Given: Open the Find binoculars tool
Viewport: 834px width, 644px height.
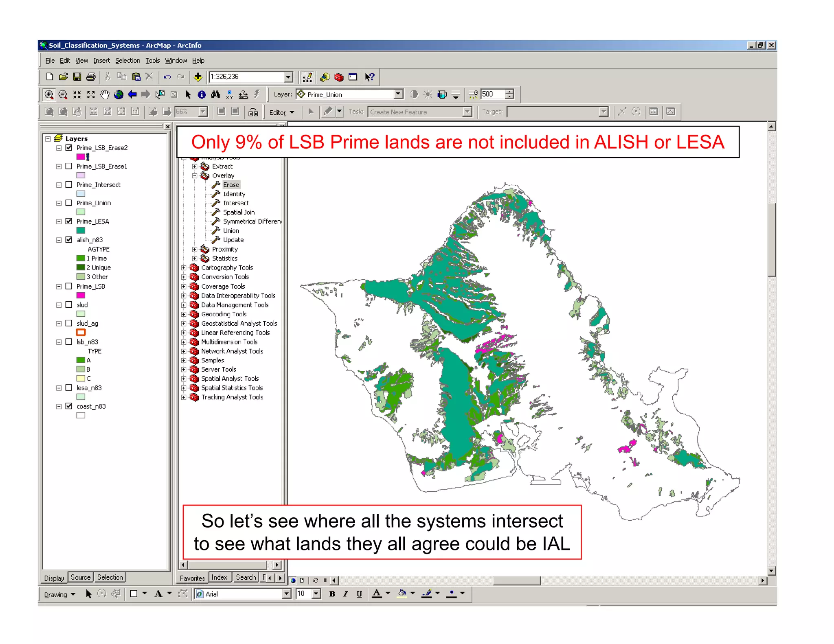Looking at the screenshot, I should [215, 94].
